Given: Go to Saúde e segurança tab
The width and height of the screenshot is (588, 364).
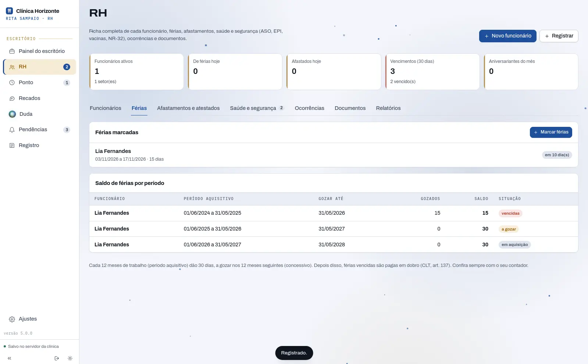Looking at the screenshot, I should point(257,108).
